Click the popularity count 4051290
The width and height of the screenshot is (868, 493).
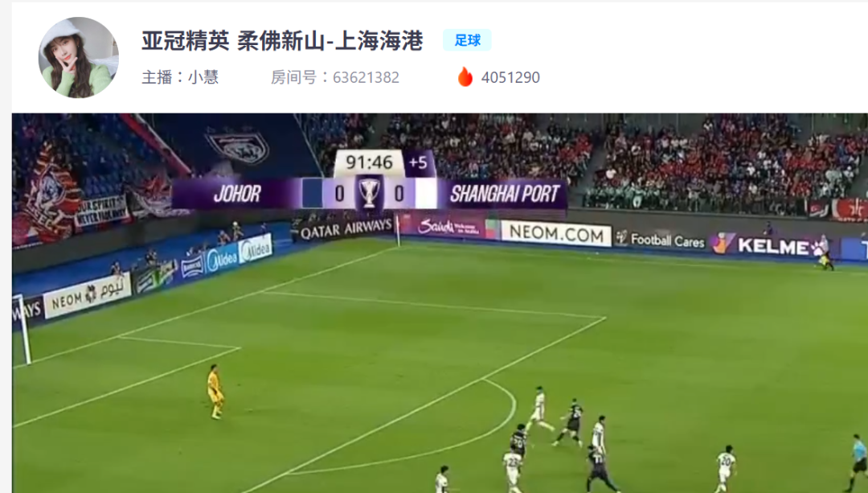click(510, 77)
